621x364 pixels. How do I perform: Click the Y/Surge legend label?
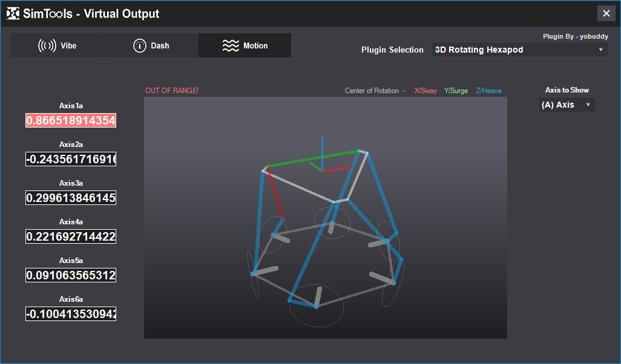coord(456,91)
